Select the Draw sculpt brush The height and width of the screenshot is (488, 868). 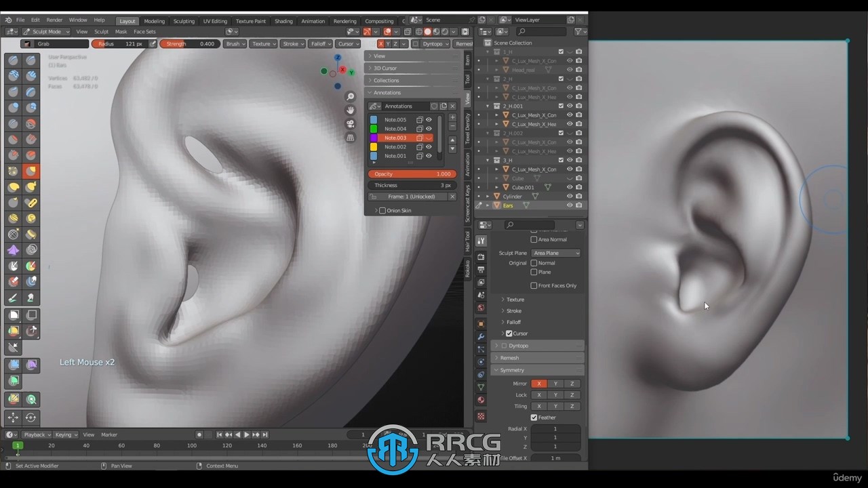pyautogui.click(x=14, y=60)
